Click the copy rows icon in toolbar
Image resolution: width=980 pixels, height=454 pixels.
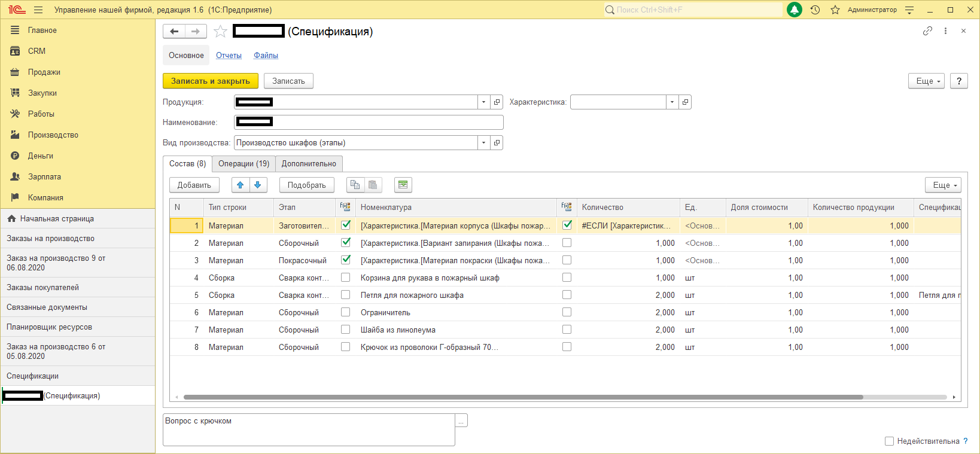coord(355,185)
